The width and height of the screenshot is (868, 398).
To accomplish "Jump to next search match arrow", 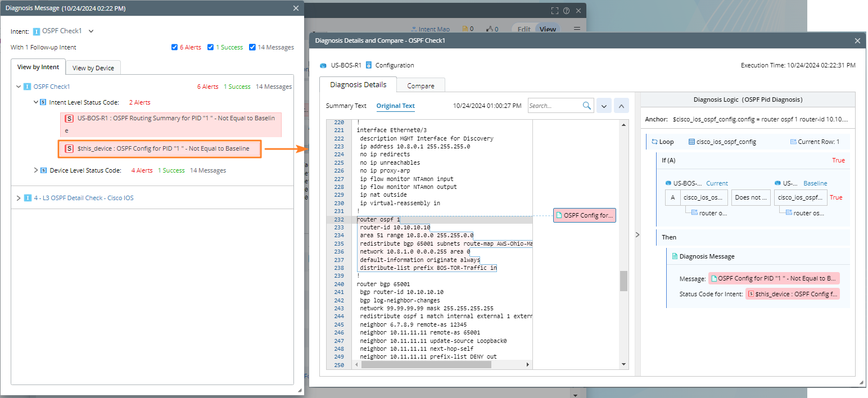I will pos(603,106).
